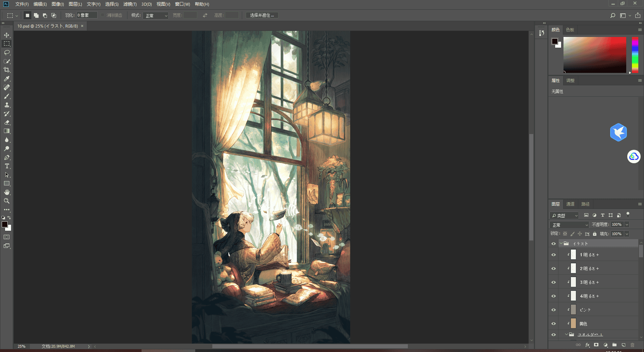Switch to the 调整 panel tab
644x352 pixels.
(x=570, y=81)
